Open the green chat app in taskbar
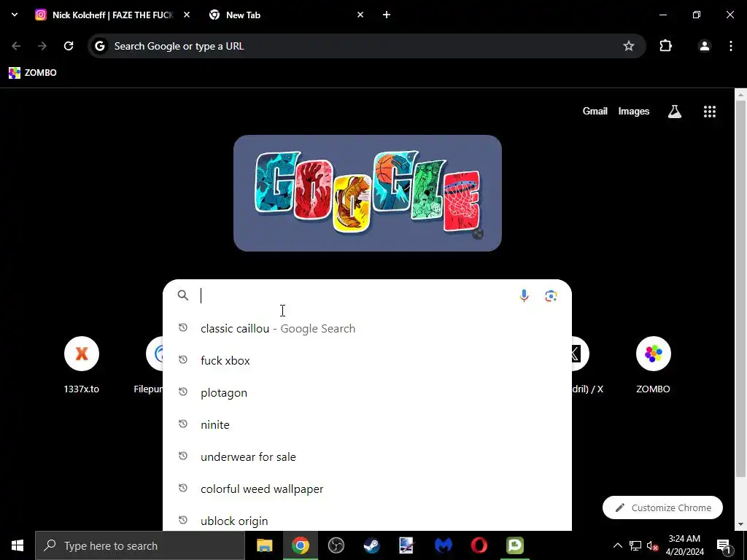 click(514, 545)
